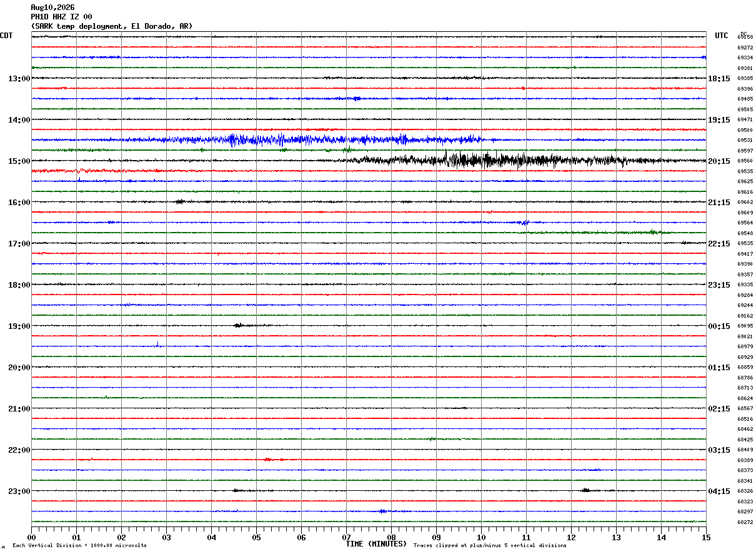Click the 13:00 CDT time label

[19, 79]
